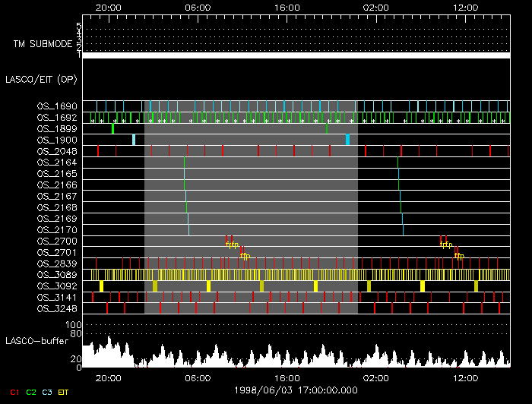Screen dimensions: 532x404
Task: Click the 80 tick label on LASCO-buffer axis
Action: click(x=76, y=334)
